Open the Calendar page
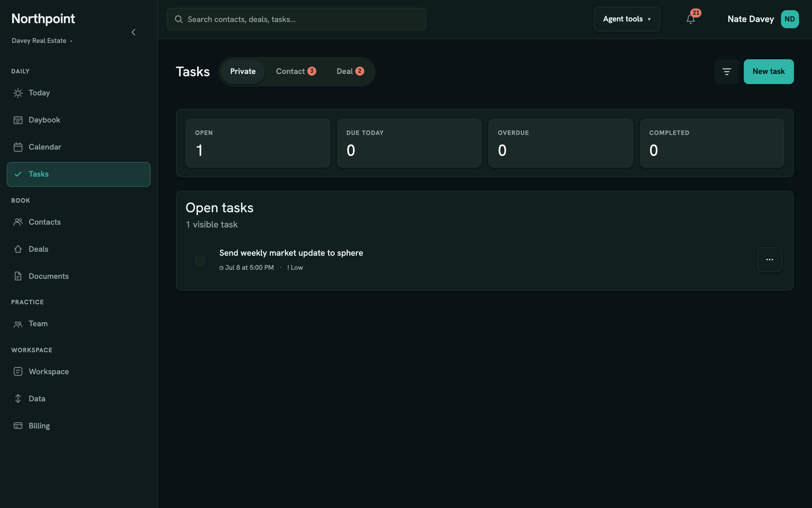 pyautogui.click(x=78, y=147)
